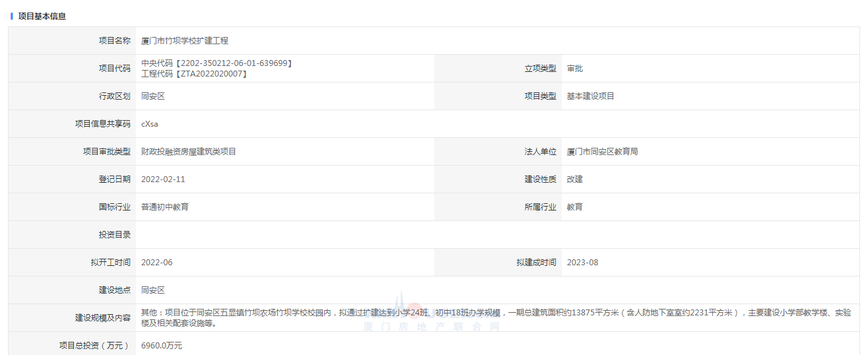
Task: Click the 国标行业 value 普通初中教育
Action: (x=164, y=207)
